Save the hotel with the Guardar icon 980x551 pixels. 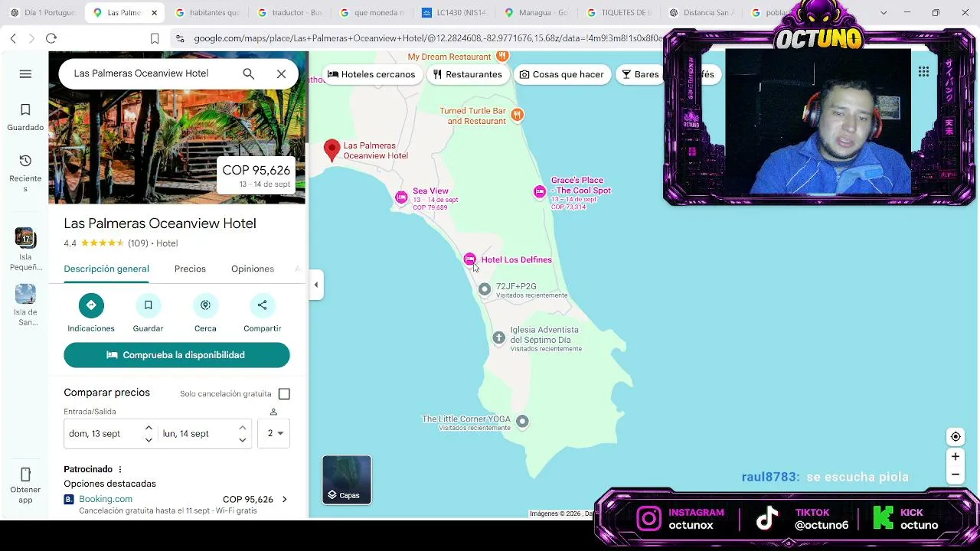pyautogui.click(x=148, y=305)
